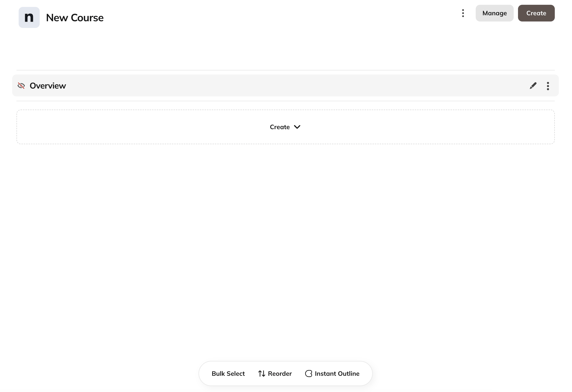Open Instant Outline from bottom toolbar
572x392 pixels.
coord(332,374)
